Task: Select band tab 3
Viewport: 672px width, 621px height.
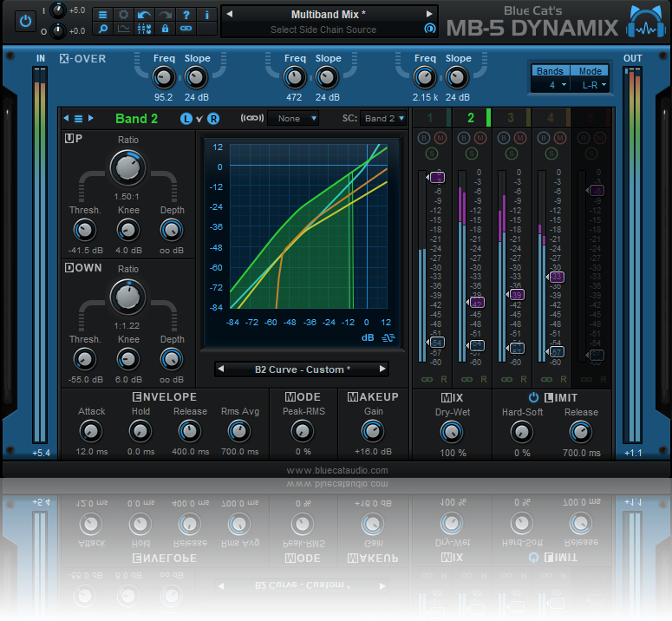Action: [512, 118]
